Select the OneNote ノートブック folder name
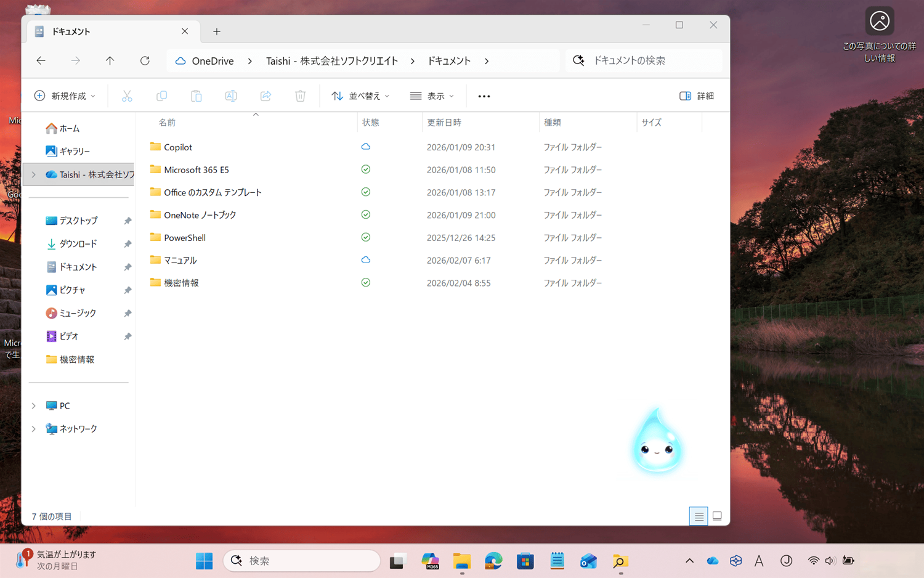Screen dimensions: 924x578 (x=200, y=215)
